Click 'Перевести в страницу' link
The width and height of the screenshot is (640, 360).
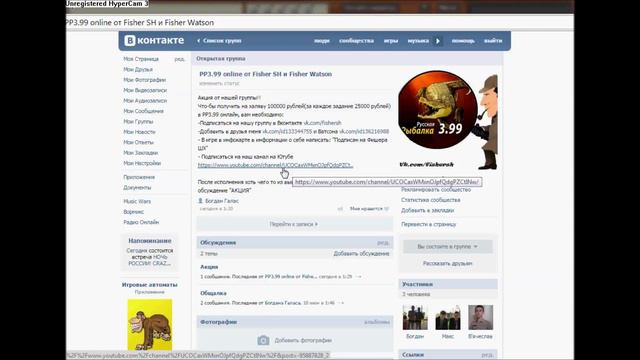tap(429, 224)
